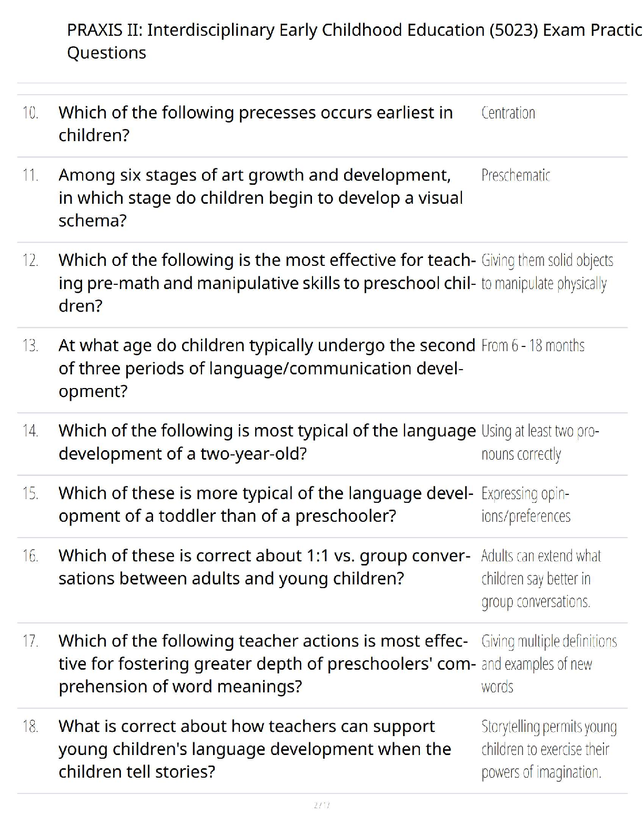Viewport: 644px width, 834px height.
Task: Select question 14 about two-year-old language
Action: pyautogui.click(x=267, y=442)
